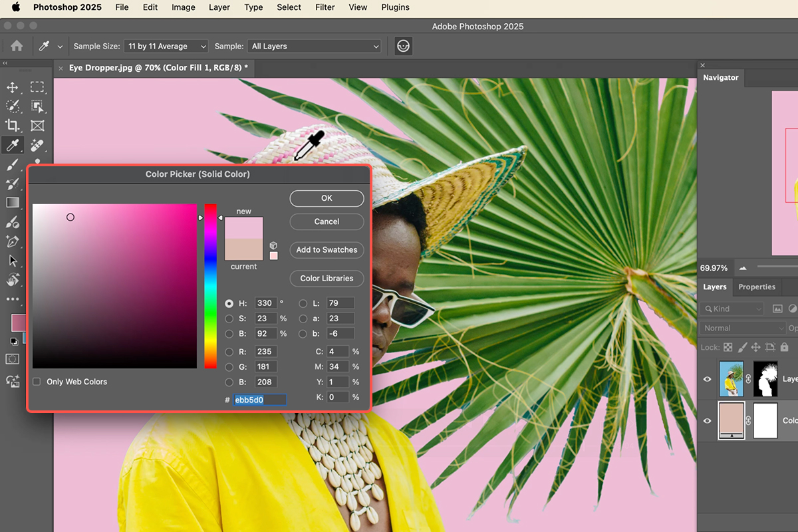Viewport: 798px width, 532px height.
Task: Click the hex color input field
Action: click(x=260, y=400)
